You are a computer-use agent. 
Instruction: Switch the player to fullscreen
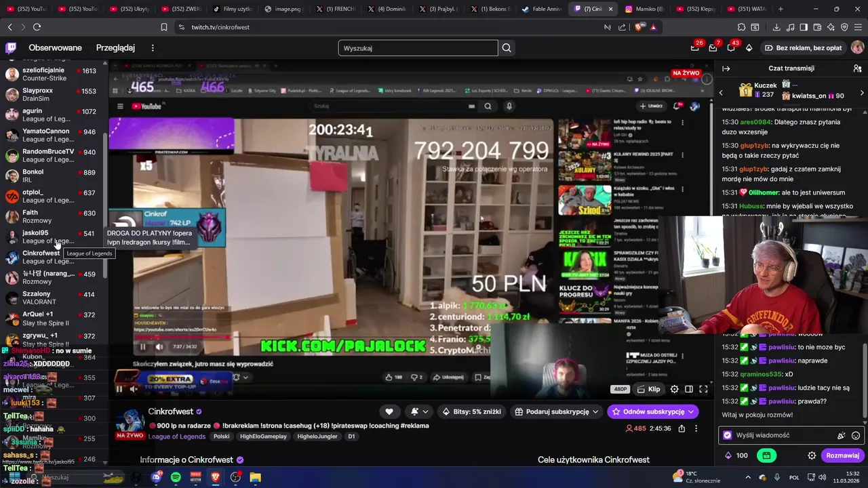(x=703, y=389)
